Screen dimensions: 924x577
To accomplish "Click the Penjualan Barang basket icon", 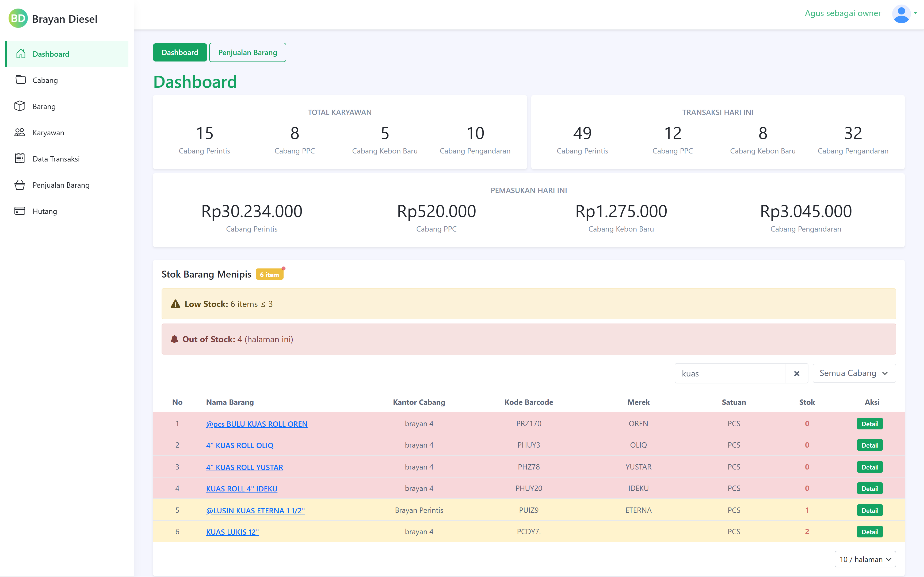I will click(x=20, y=185).
